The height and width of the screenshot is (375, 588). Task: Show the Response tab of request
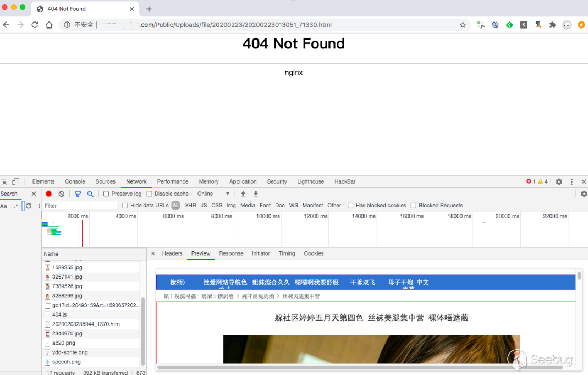231,253
